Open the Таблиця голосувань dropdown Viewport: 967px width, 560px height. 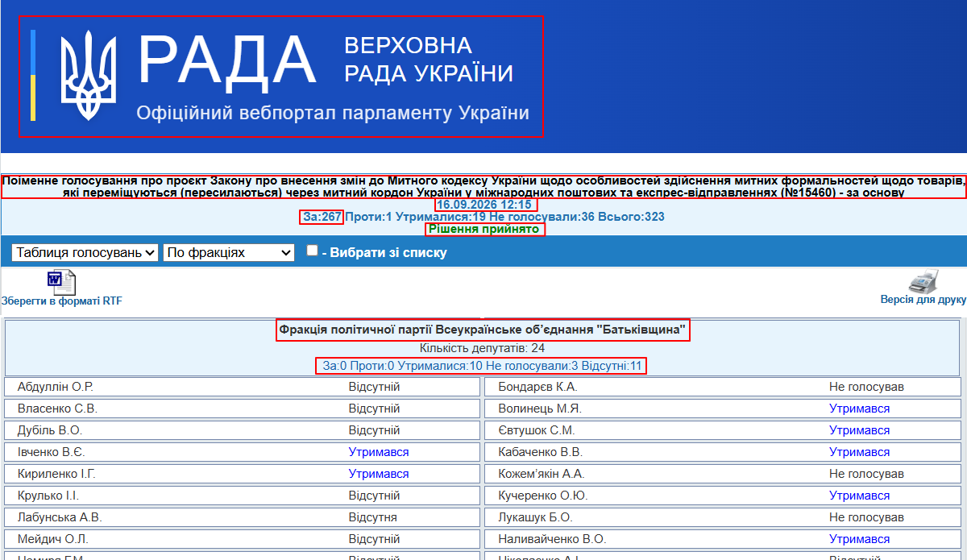click(85, 252)
